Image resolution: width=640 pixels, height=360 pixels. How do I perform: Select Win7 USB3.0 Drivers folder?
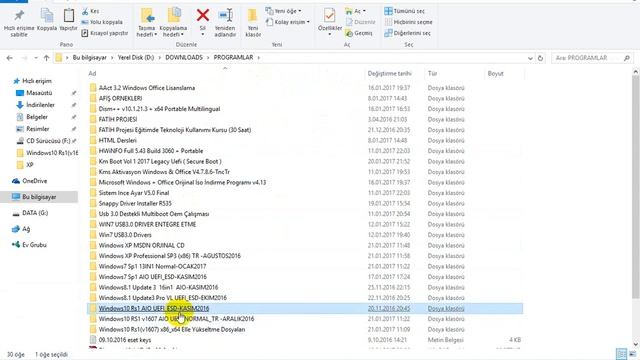125,235
